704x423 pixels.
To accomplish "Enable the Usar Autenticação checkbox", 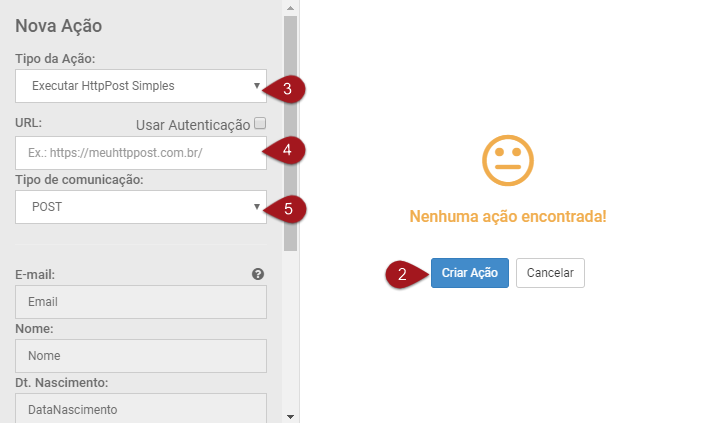I will (x=260, y=124).
